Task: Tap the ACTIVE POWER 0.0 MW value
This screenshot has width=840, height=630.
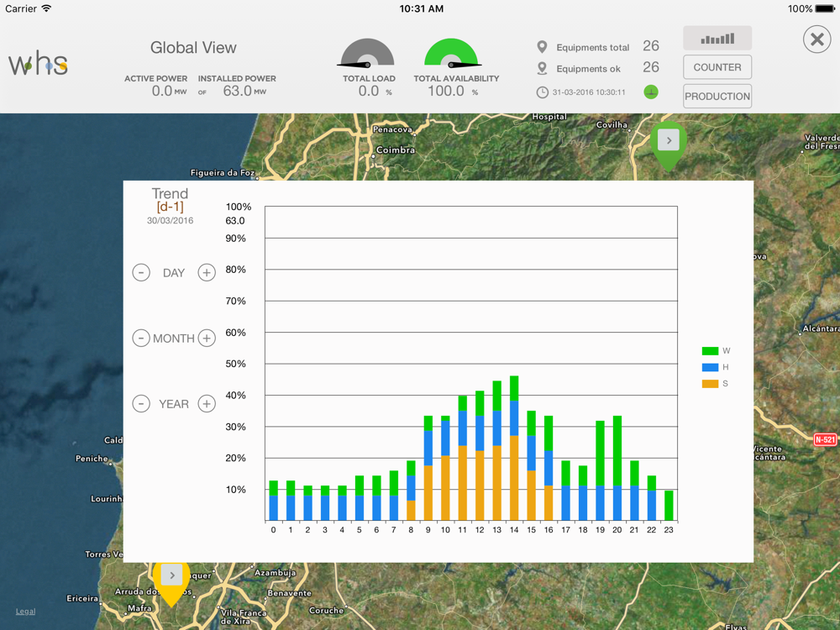Action: 169,91
